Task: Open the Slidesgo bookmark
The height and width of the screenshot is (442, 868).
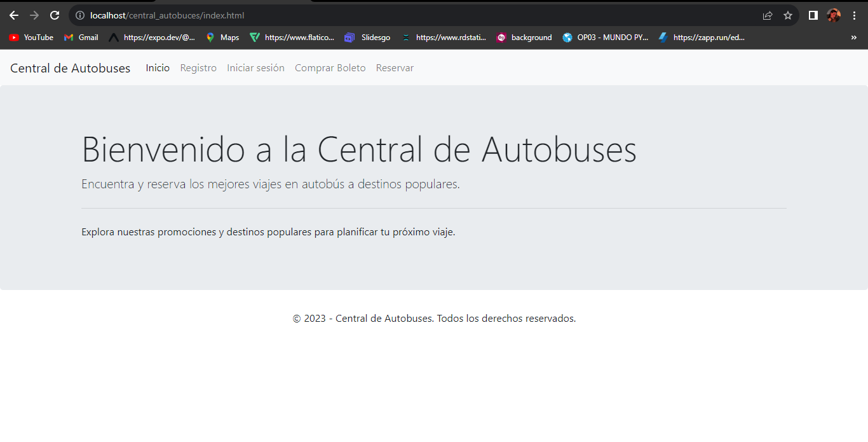Action: (367, 38)
